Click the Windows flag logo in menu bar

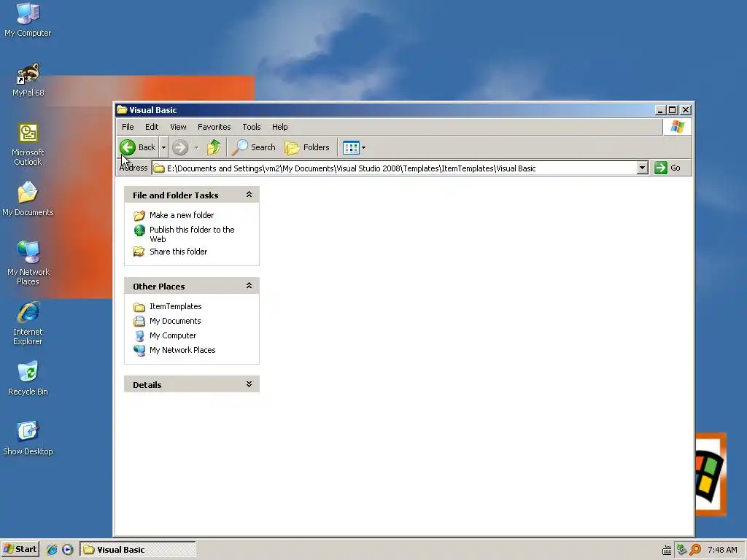coord(677,127)
